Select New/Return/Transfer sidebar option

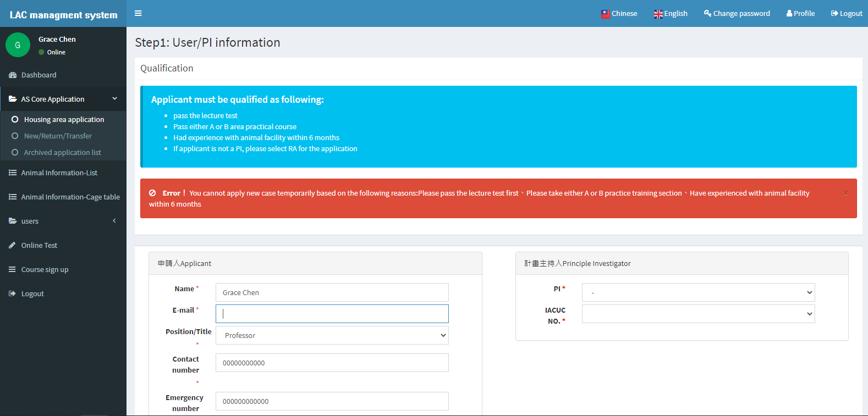click(x=58, y=136)
